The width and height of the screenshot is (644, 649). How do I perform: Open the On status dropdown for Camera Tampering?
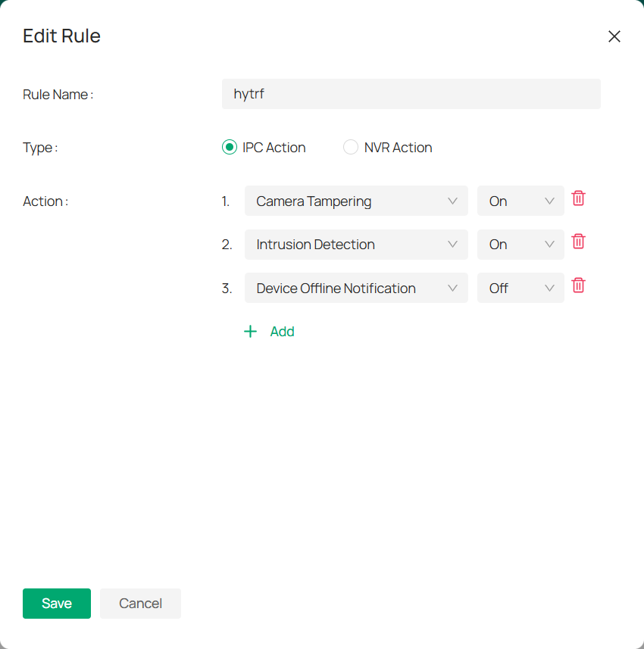click(x=521, y=201)
